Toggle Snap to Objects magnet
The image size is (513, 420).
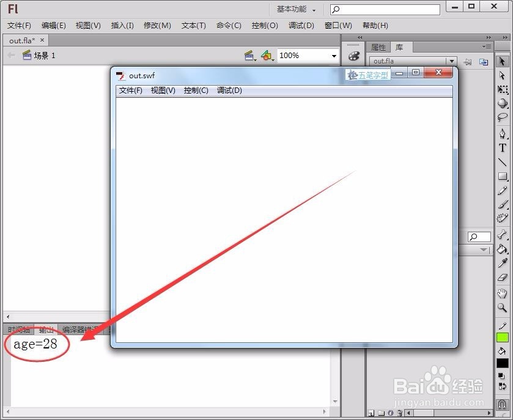tap(502, 405)
